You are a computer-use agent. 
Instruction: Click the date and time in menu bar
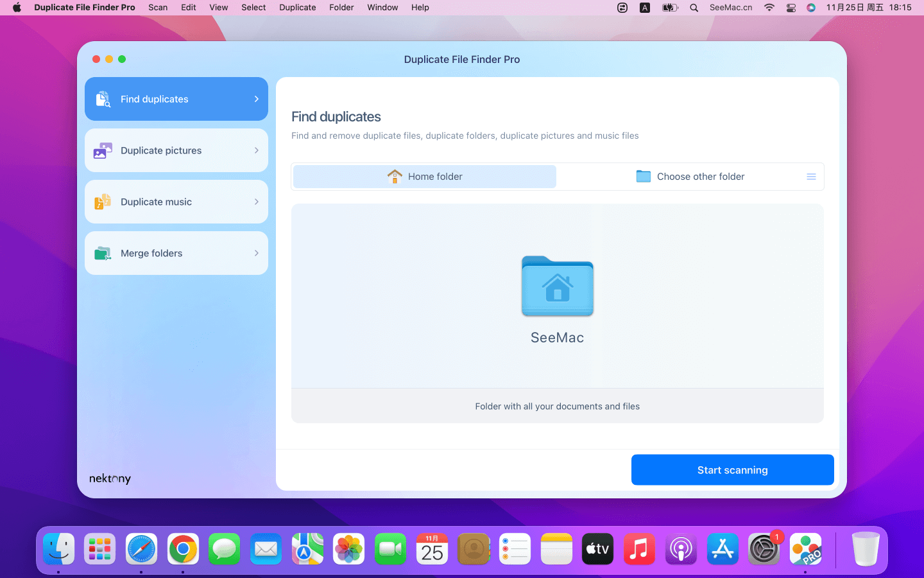coord(869,8)
